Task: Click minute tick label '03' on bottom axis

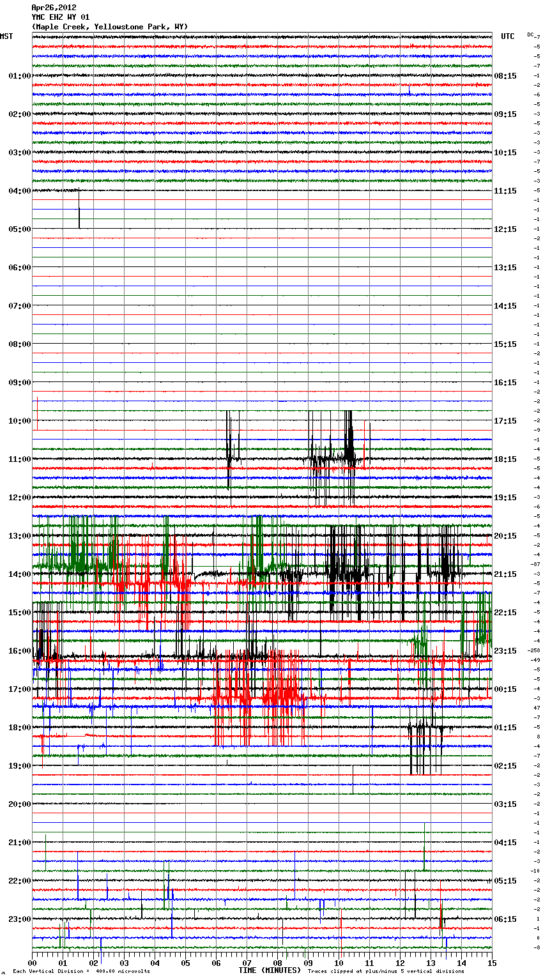Action: click(x=125, y=963)
